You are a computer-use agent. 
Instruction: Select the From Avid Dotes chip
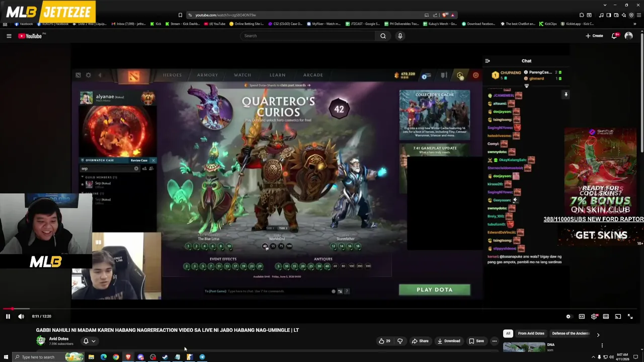point(531,333)
